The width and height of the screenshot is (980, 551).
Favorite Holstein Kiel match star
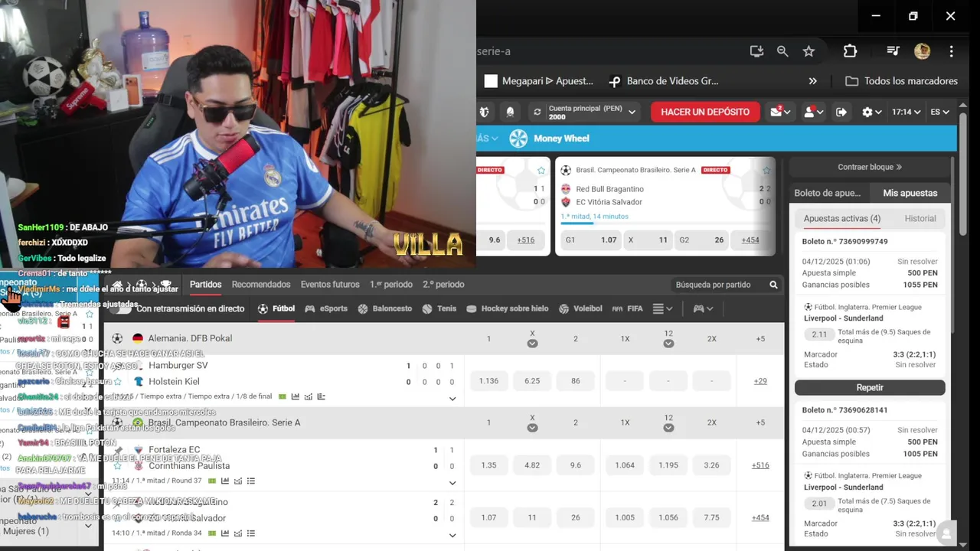pyautogui.click(x=118, y=381)
